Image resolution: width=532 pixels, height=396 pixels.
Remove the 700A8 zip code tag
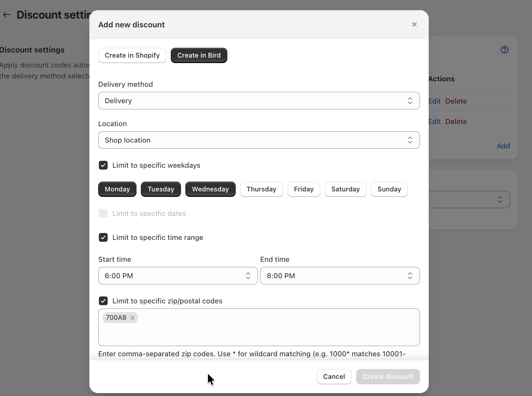pyautogui.click(x=133, y=318)
